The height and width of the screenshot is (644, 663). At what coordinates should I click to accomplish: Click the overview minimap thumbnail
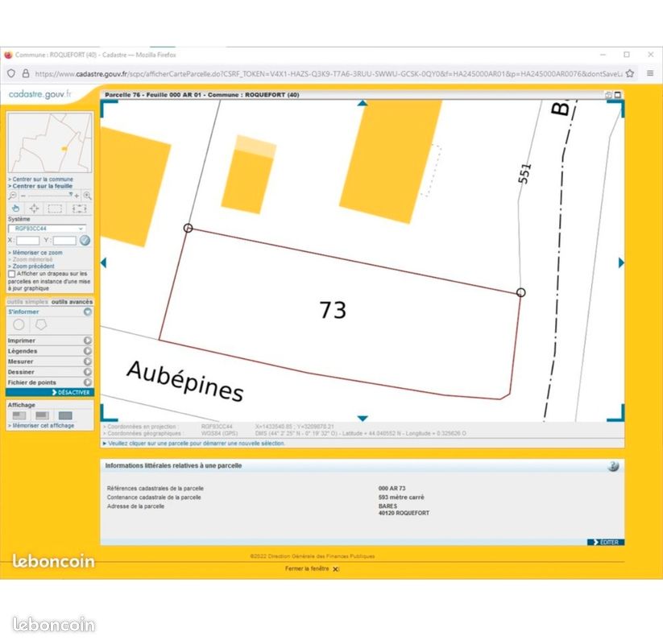click(x=50, y=142)
